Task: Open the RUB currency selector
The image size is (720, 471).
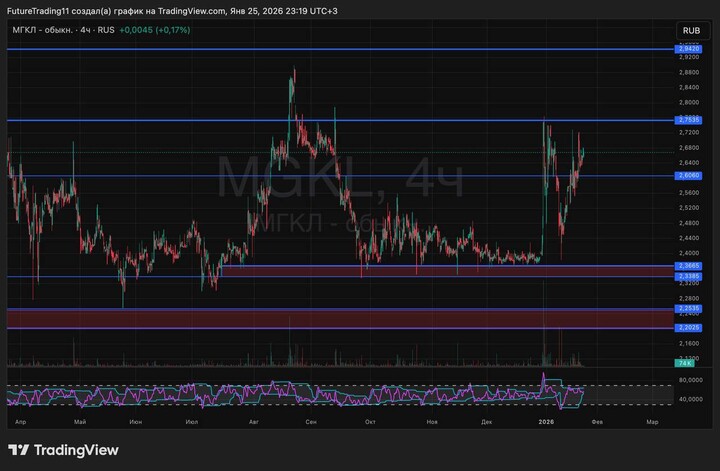Action: (690, 31)
